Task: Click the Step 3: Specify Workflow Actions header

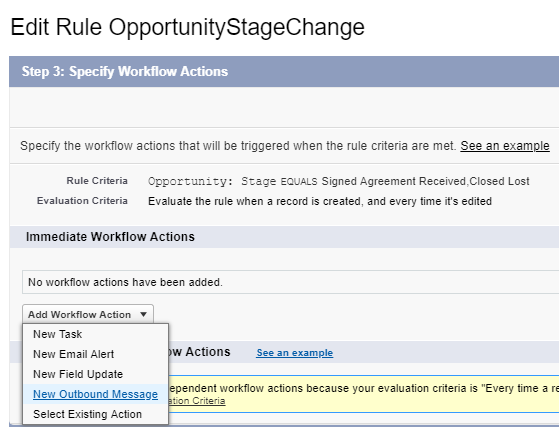Action: pos(125,71)
